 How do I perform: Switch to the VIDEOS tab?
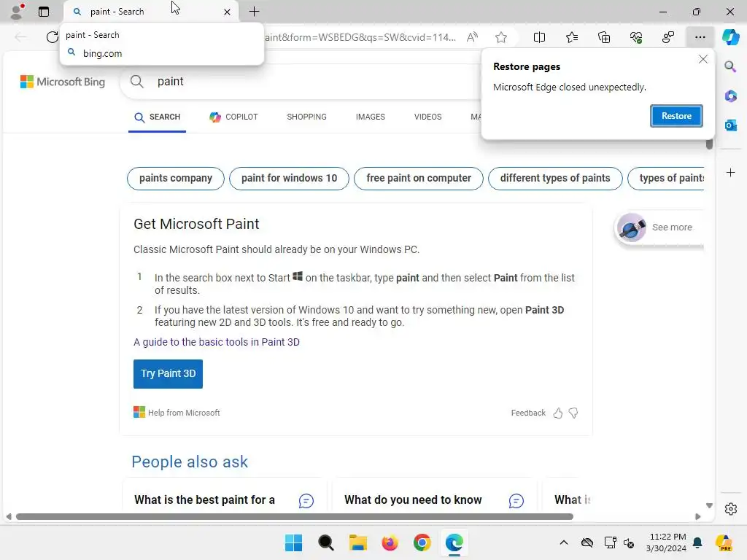pyautogui.click(x=427, y=117)
